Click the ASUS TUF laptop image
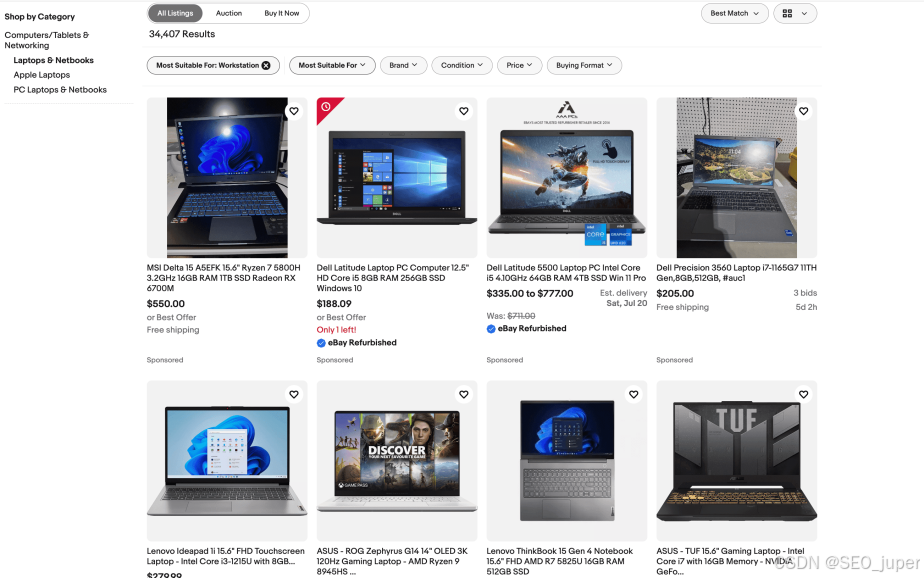Screen dimensions: 924x578 pyautogui.click(x=737, y=461)
